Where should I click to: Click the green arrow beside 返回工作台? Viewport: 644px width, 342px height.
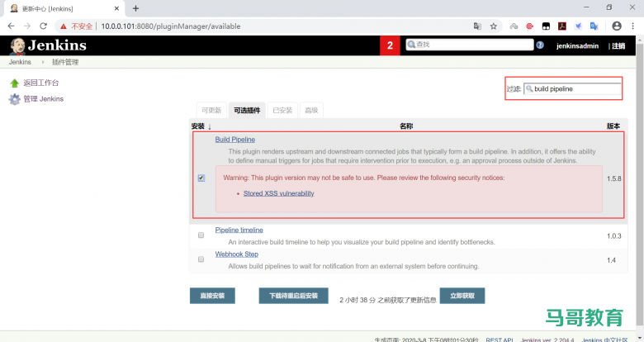tap(14, 83)
